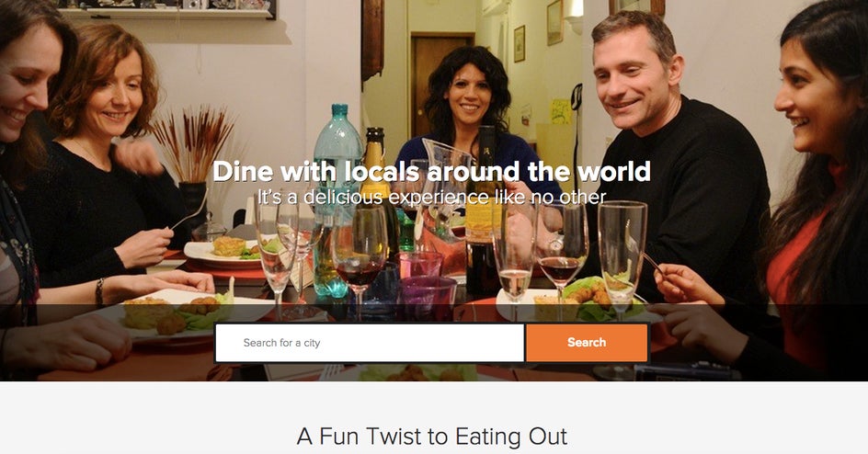Click the "A Fun Twist to Eating Out" heading
The image size is (868, 454).
point(432,437)
